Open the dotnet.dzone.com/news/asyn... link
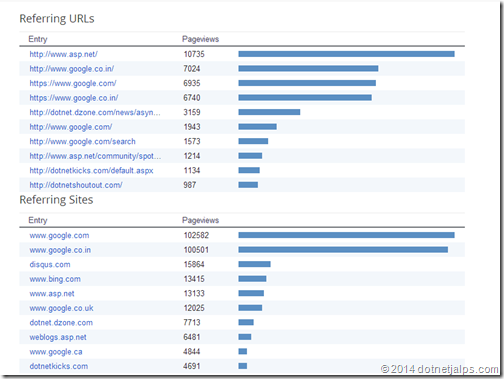This screenshot has width=504, height=379. point(95,112)
